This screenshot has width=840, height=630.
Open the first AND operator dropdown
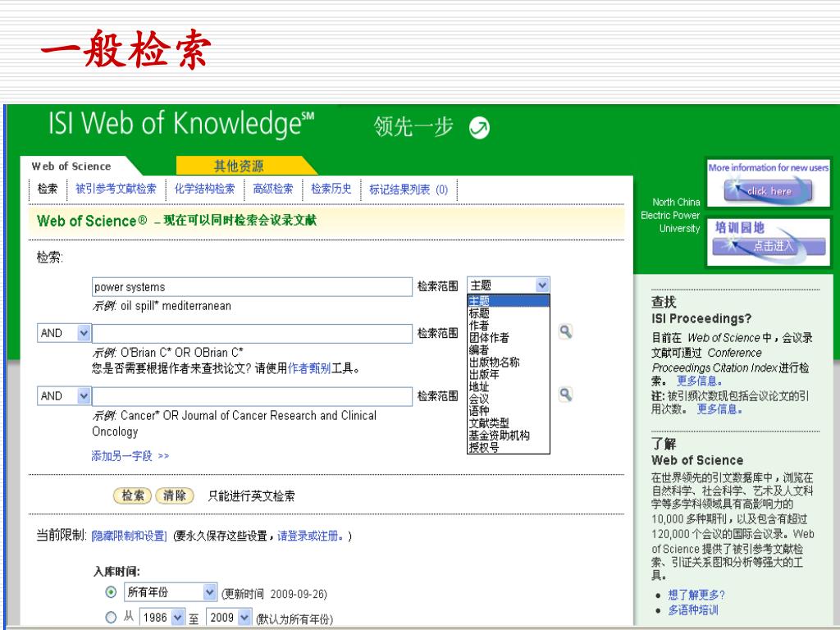[64, 333]
